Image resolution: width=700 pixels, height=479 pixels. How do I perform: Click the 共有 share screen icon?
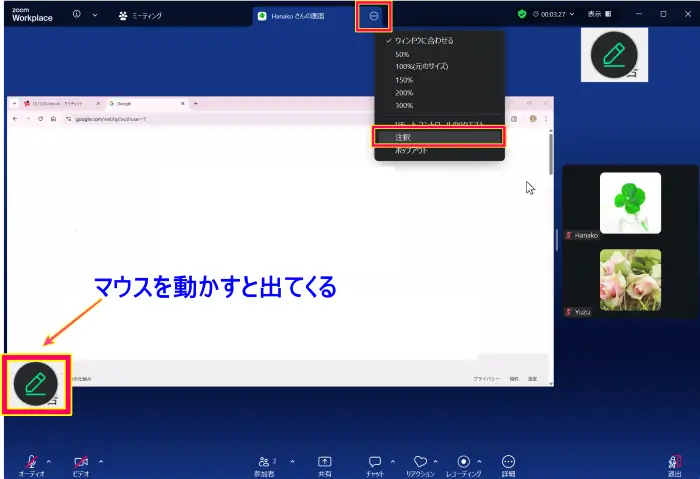pos(325,462)
